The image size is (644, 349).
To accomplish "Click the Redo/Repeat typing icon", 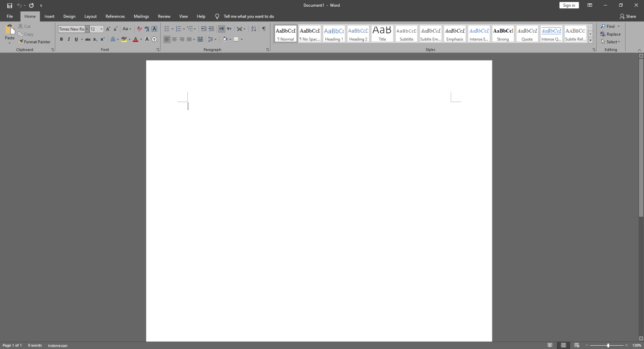I will point(31,5).
